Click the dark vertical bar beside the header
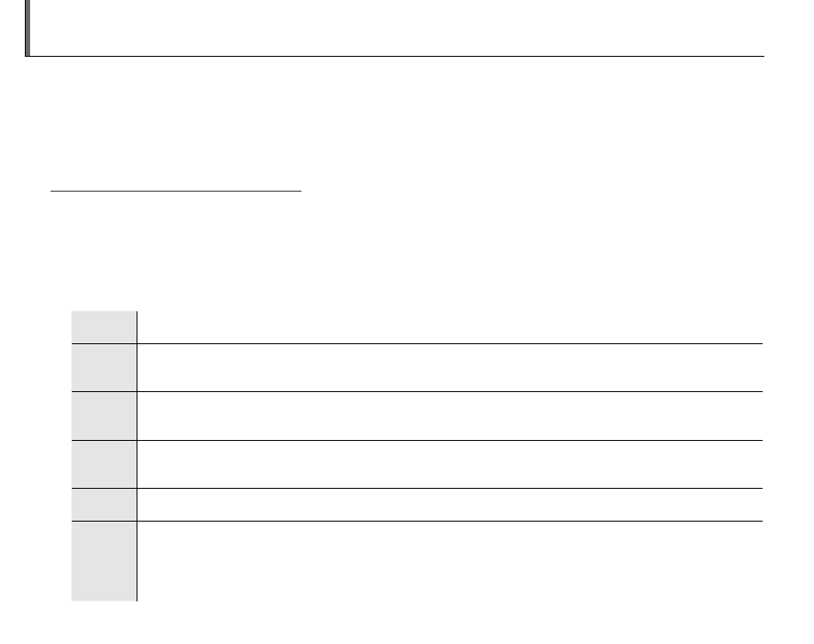Image resolution: width=814 pixels, height=644 pixels. click(x=27, y=27)
